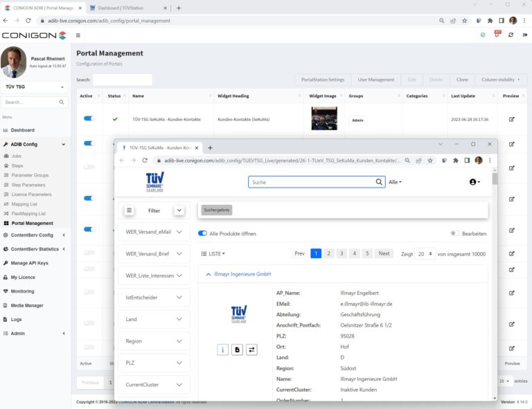The width and height of the screenshot is (532, 409).
Task: Open new tab in main browser window
Action: pos(179,8)
